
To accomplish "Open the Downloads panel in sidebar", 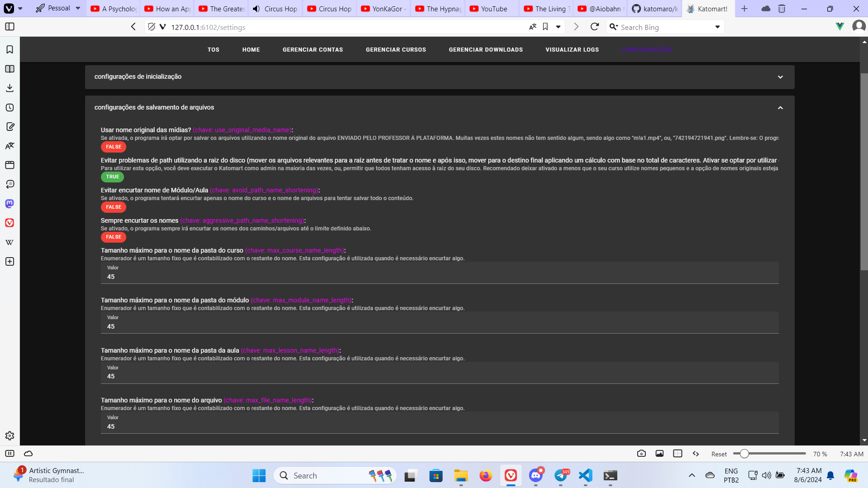I will tap(10, 88).
